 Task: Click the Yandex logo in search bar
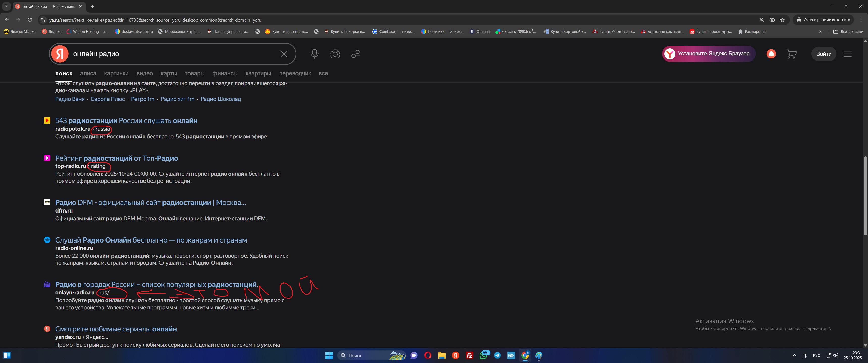point(60,54)
